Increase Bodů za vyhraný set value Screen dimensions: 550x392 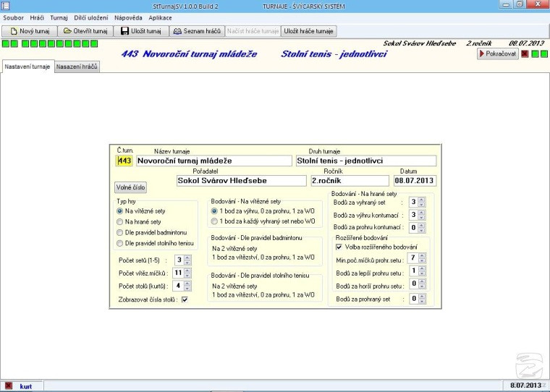click(x=422, y=200)
